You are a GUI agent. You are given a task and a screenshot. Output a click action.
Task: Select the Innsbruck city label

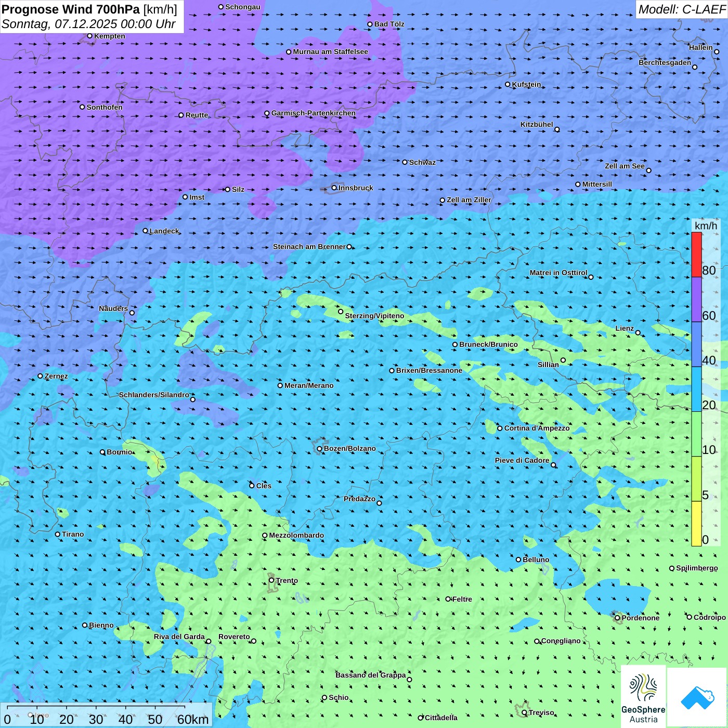[356, 188]
